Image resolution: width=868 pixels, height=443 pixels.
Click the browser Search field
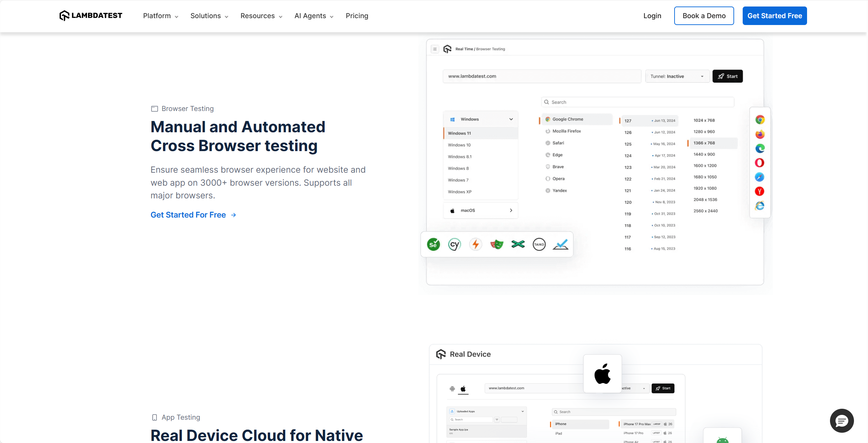click(638, 102)
